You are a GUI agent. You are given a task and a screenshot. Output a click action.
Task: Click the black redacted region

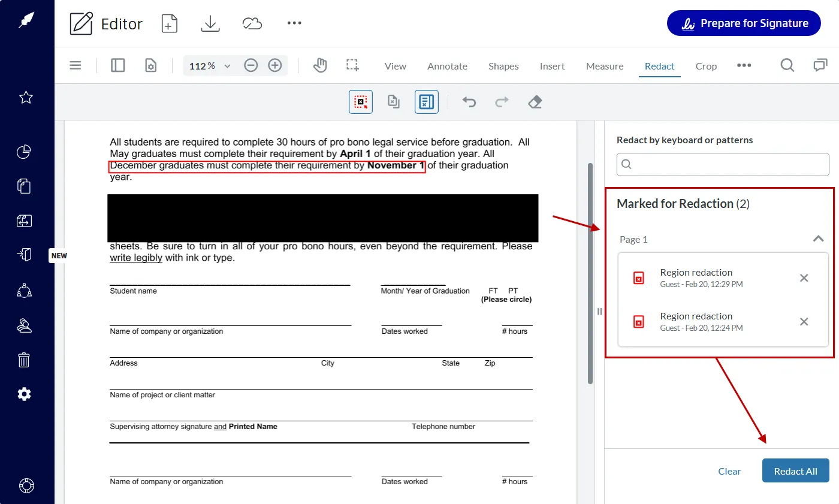click(322, 218)
